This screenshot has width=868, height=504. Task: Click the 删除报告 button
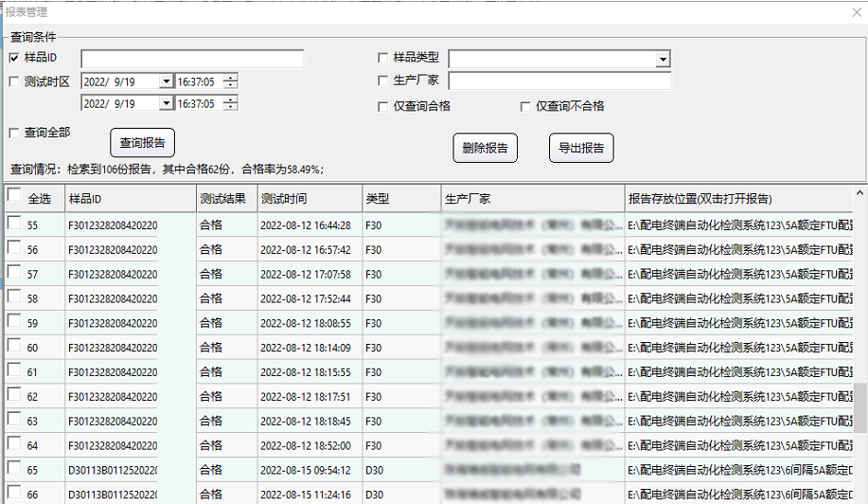pyautogui.click(x=485, y=148)
